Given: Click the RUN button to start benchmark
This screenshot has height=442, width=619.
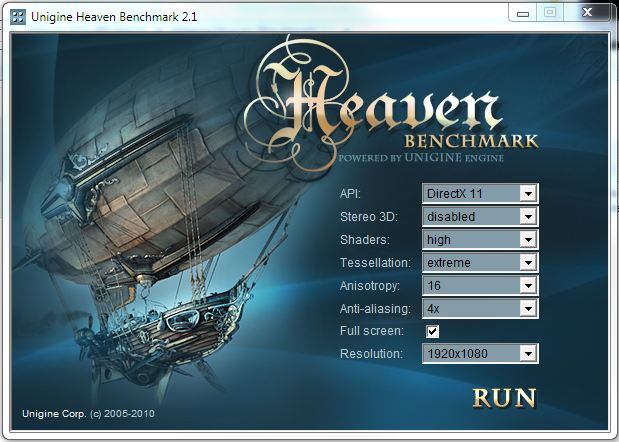Looking at the screenshot, I should click(x=504, y=397).
